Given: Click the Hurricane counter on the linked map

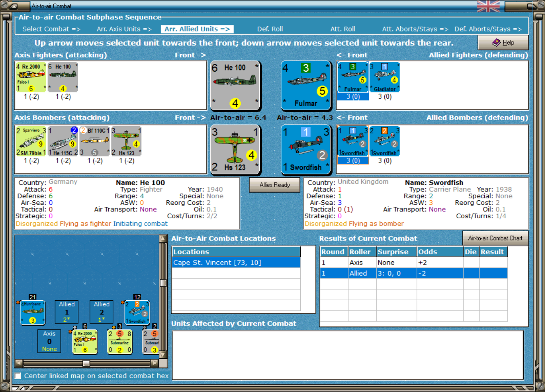Looking at the screenshot, I should 32,313.
